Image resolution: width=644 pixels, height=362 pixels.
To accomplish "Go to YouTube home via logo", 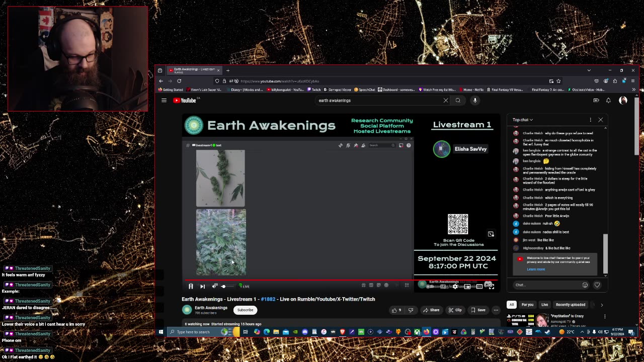I will coord(185,101).
